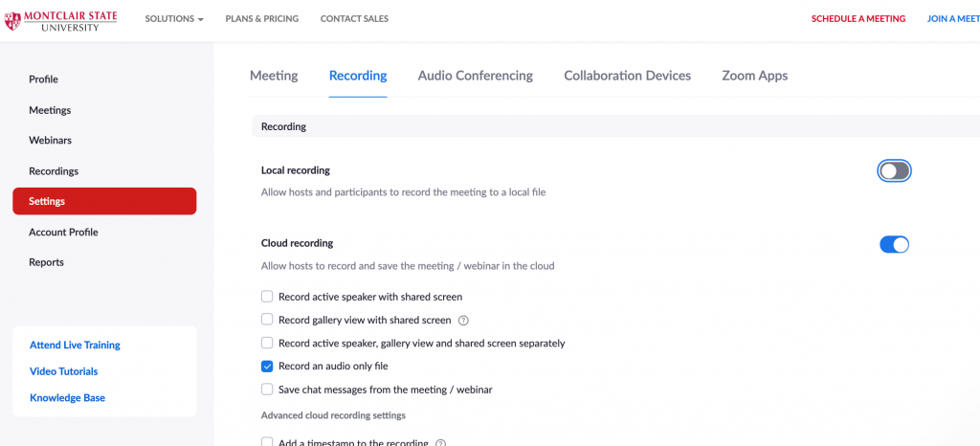Check Record active speaker with shared screen
The width and height of the screenshot is (980, 446).
coord(267,297)
